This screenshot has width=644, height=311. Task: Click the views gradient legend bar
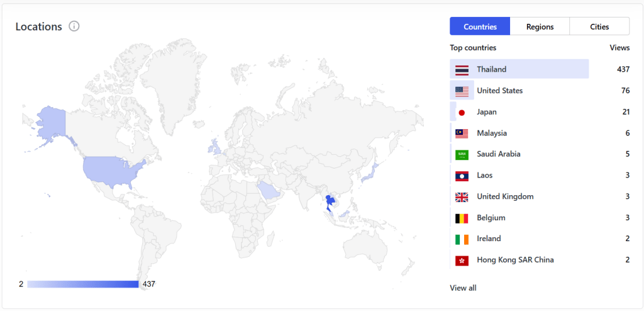(x=82, y=284)
